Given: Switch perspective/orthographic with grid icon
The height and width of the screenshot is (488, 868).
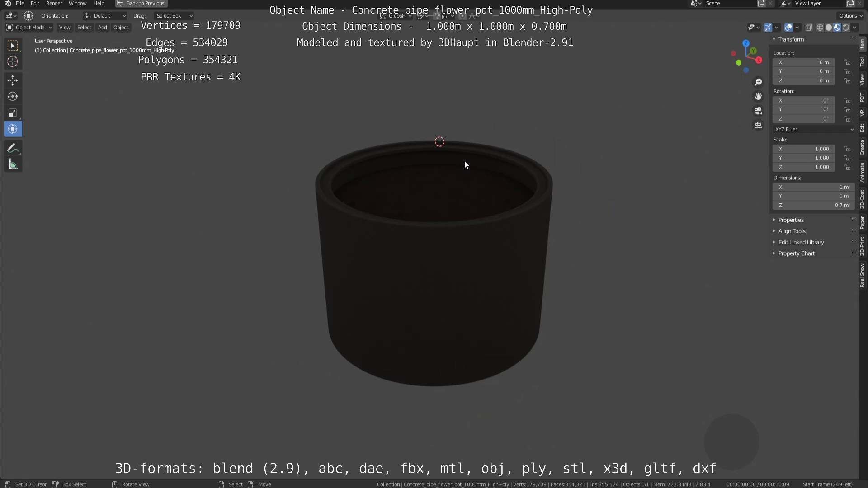Looking at the screenshot, I should (758, 125).
